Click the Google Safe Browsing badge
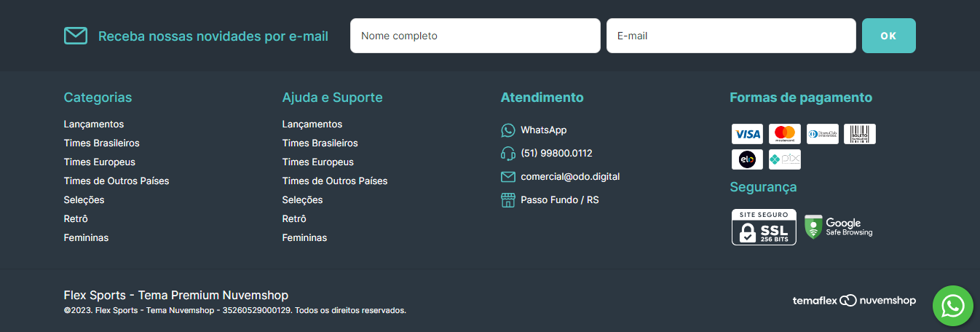 (839, 227)
